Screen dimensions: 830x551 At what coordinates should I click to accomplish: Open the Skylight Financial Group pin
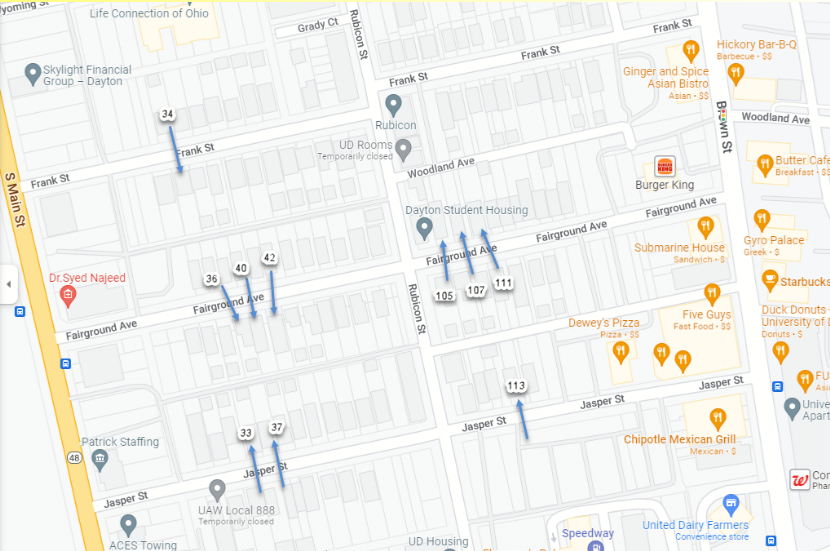click(x=33, y=75)
